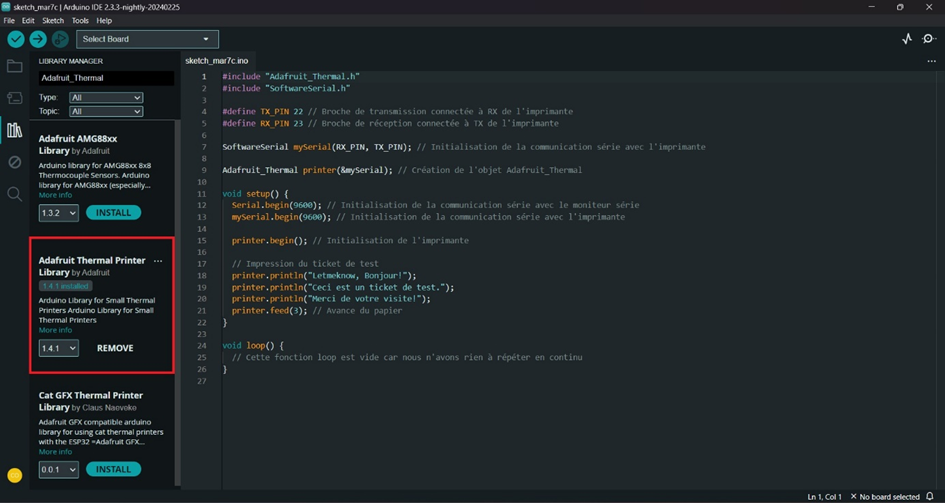Start debugging with the Debug icon

(60, 39)
